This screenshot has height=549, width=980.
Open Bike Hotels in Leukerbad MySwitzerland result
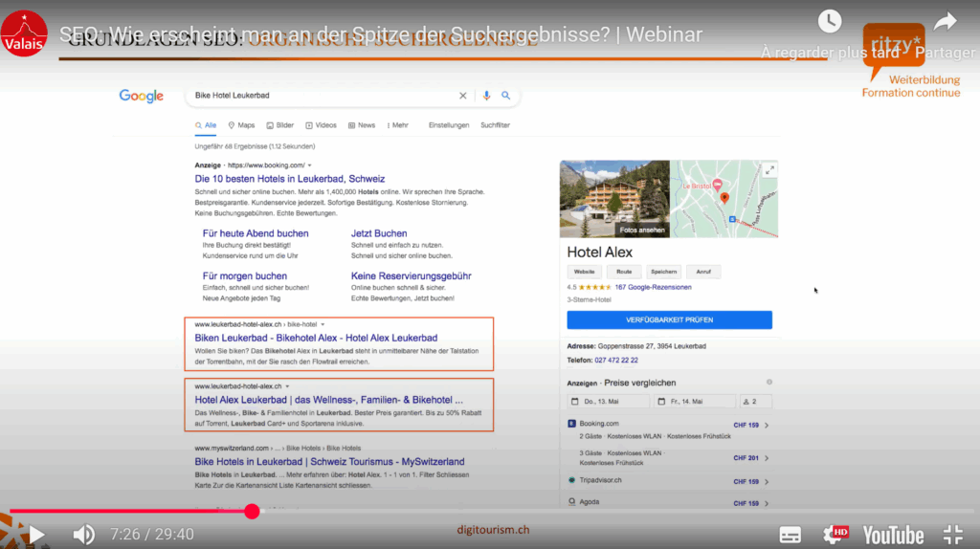coord(329,462)
